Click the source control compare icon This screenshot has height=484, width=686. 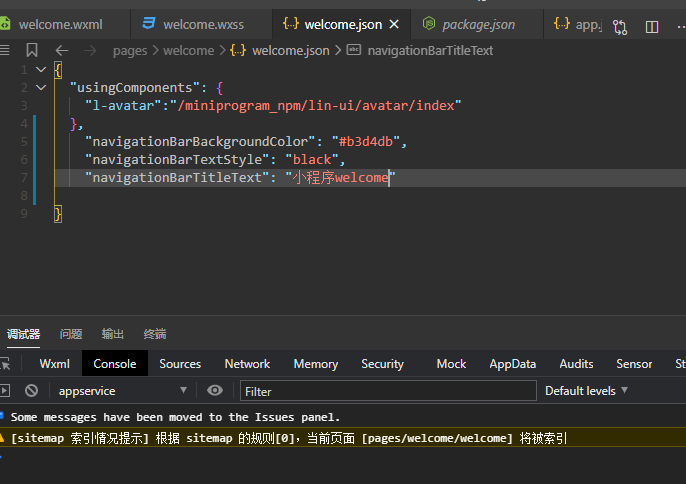pos(620,27)
